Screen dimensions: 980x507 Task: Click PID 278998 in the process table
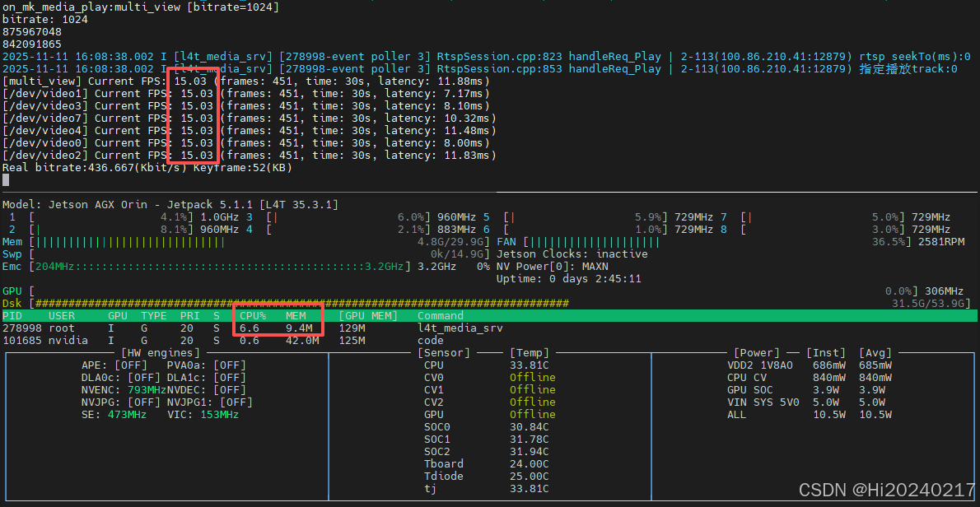[x=22, y=328]
